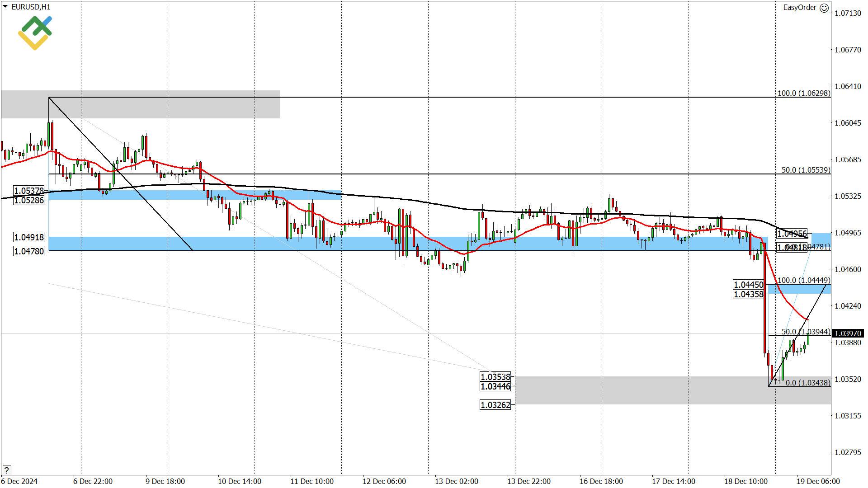Click the help question mark icon
The image size is (868, 488).
[x=6, y=470]
